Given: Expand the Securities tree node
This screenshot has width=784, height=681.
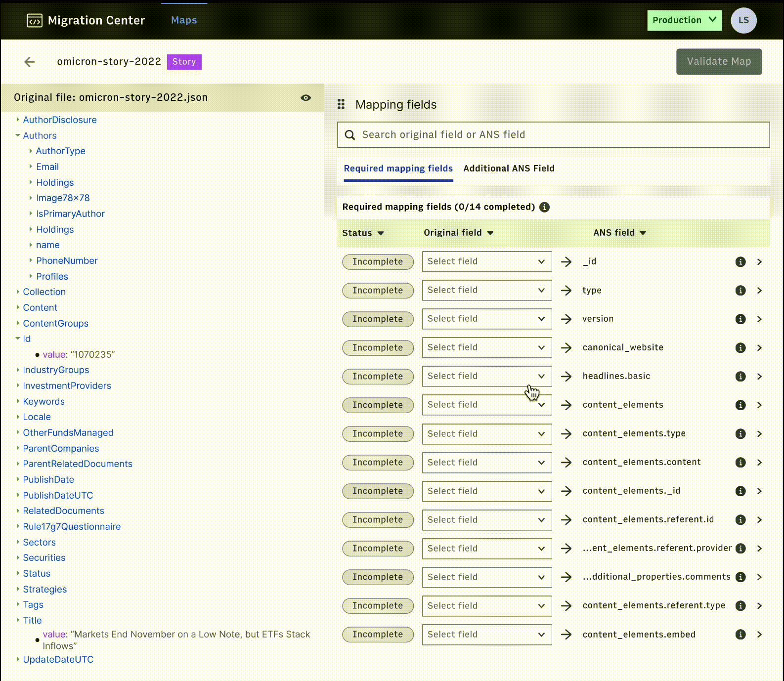Looking at the screenshot, I should 18,557.
